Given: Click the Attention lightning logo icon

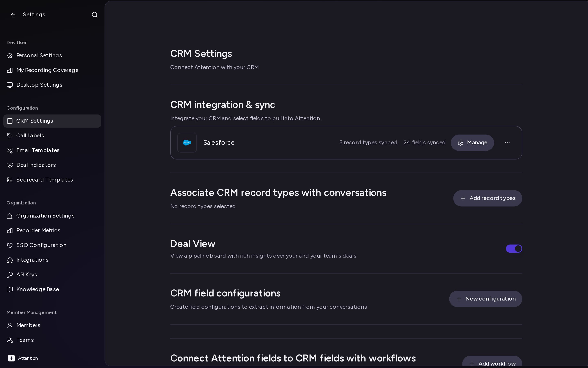Looking at the screenshot, I should 11,358.
